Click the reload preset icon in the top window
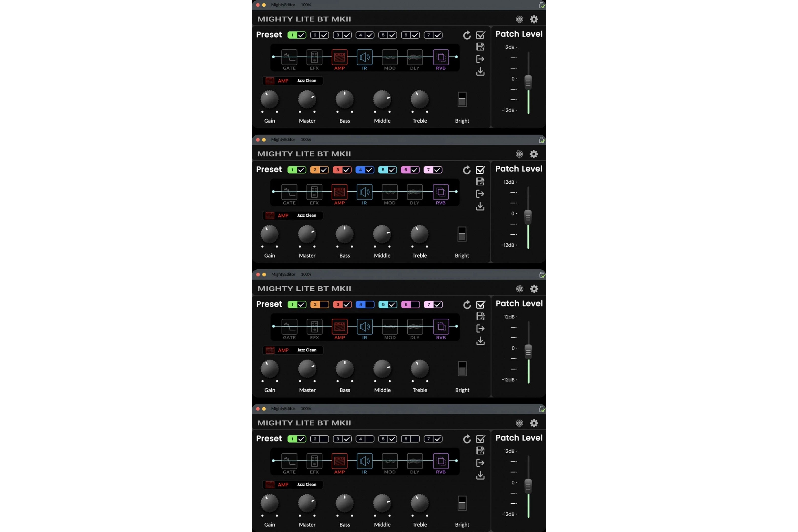This screenshot has height=532, width=798. 467,35
